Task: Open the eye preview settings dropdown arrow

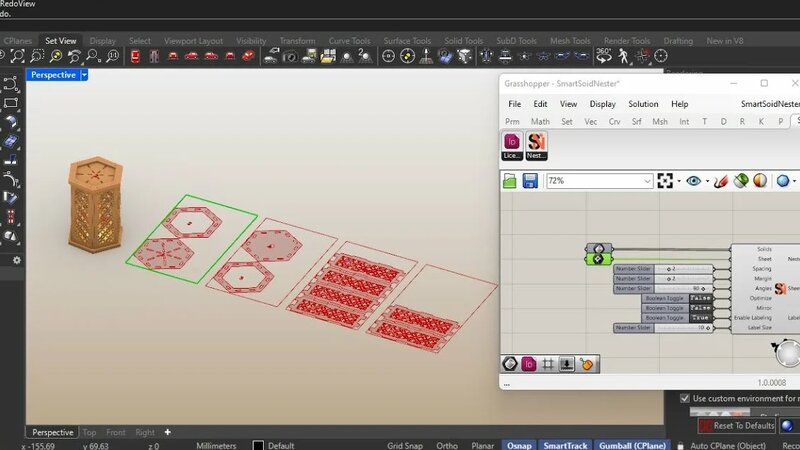Action: (x=707, y=181)
